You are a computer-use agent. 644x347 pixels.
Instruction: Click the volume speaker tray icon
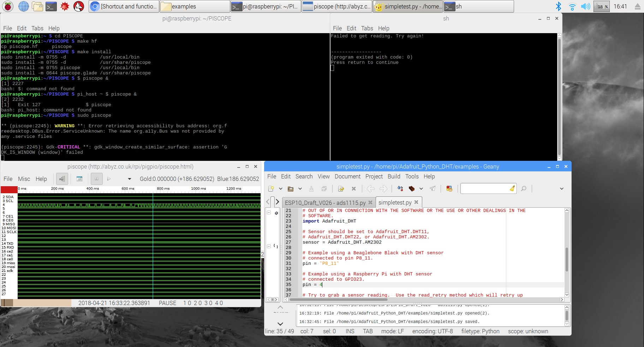click(585, 6)
